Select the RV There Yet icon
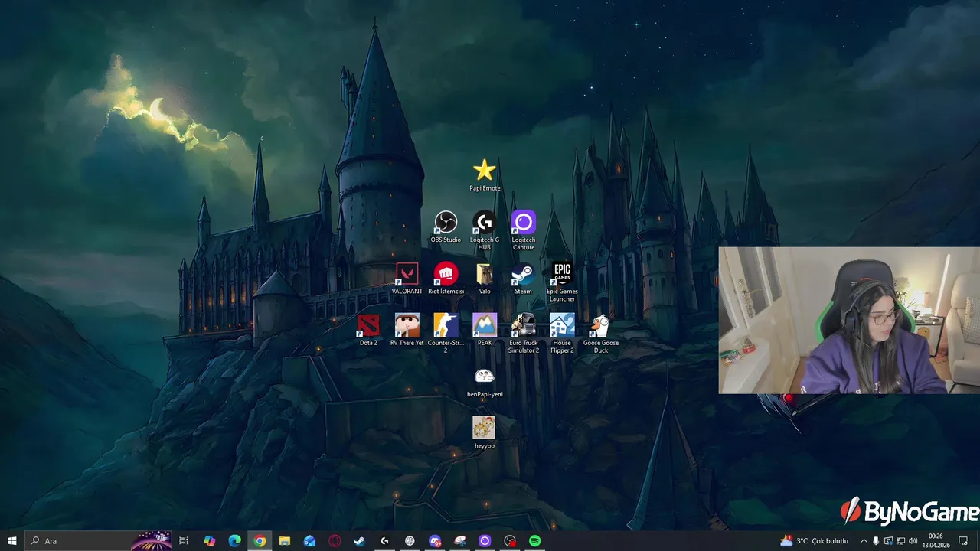The image size is (980, 551). pyautogui.click(x=407, y=330)
